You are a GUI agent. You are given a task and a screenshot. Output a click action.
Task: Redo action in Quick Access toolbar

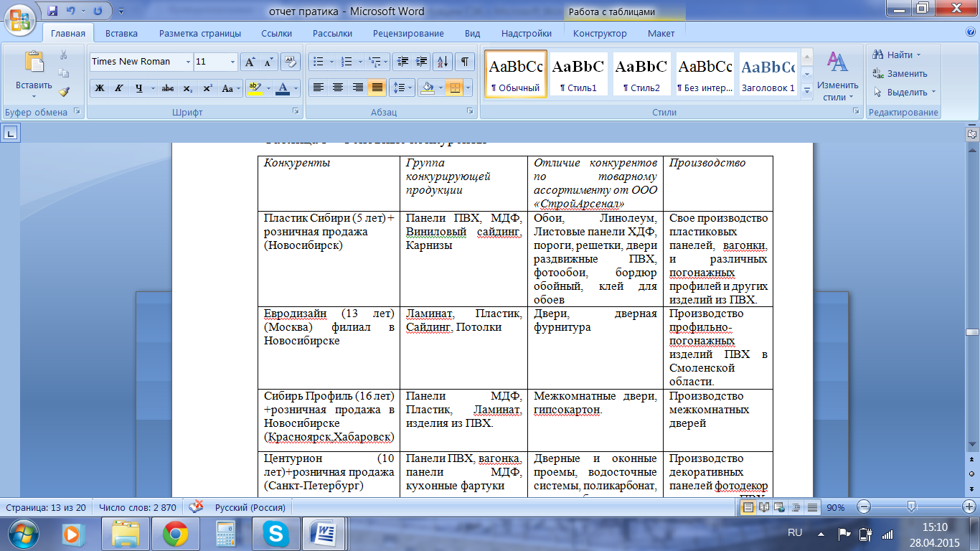pos(98,11)
